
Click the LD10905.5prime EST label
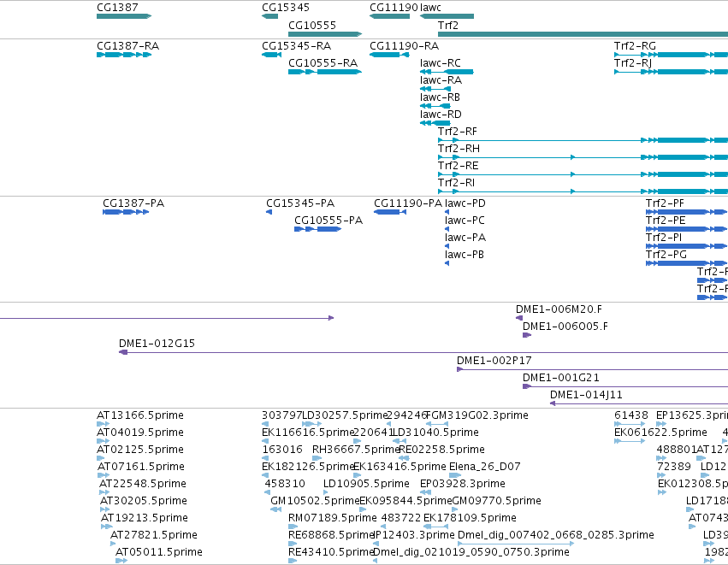tap(366, 484)
